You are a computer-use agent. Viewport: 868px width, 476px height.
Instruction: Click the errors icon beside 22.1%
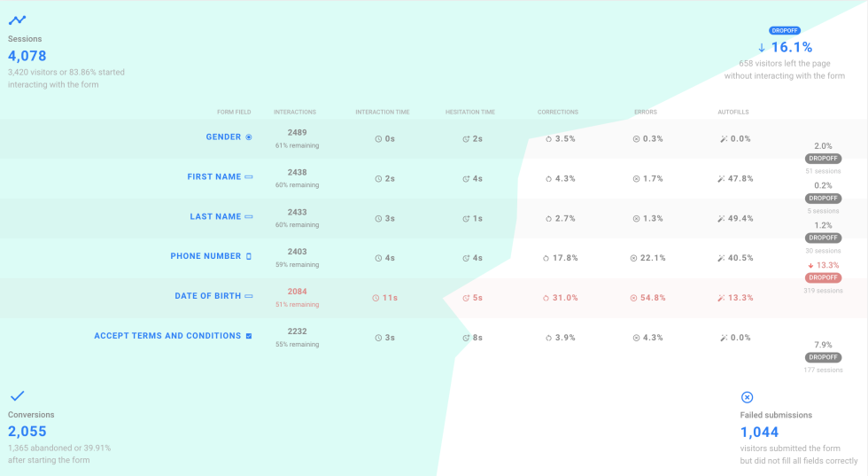coord(633,258)
